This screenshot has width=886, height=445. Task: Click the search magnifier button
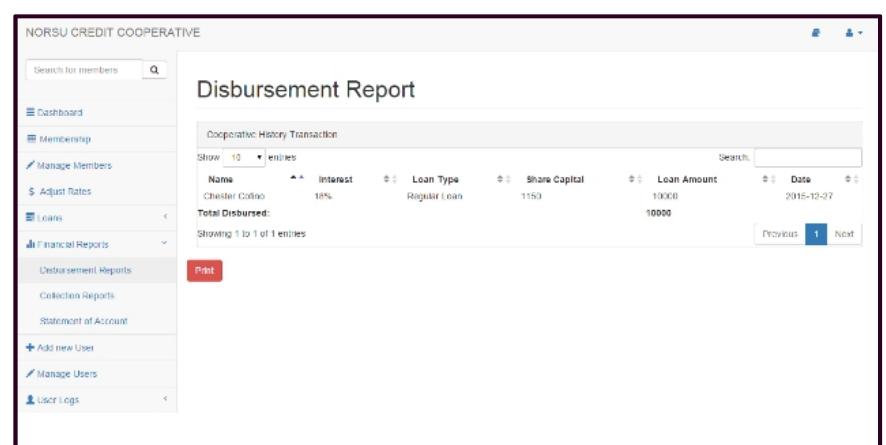[x=154, y=70]
